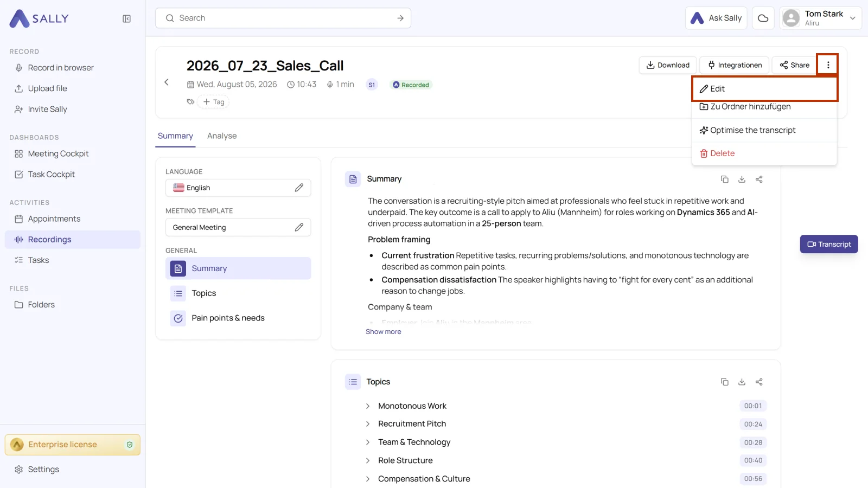Edit the General Meeting template pencil
868x488 pixels.
[299, 227]
